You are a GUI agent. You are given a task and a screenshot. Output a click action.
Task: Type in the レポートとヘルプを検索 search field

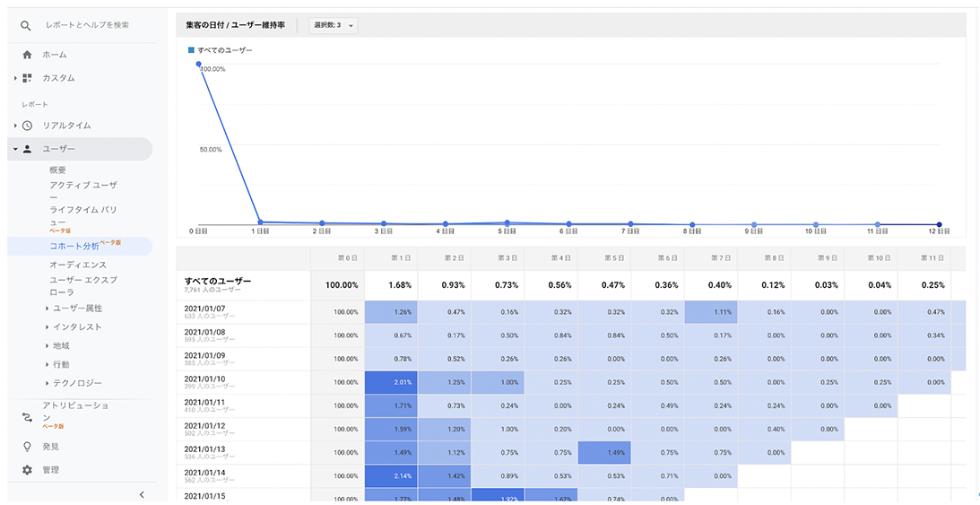coord(88,25)
